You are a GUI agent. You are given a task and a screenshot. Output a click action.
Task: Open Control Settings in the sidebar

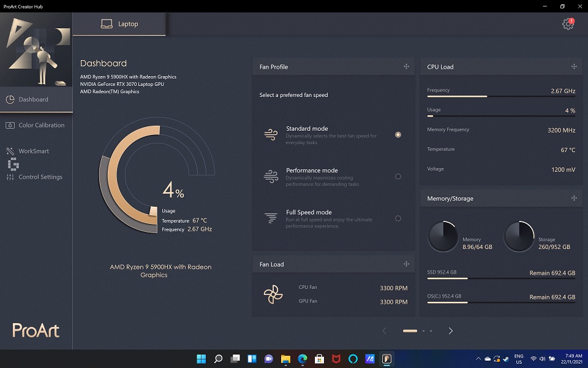36,177
